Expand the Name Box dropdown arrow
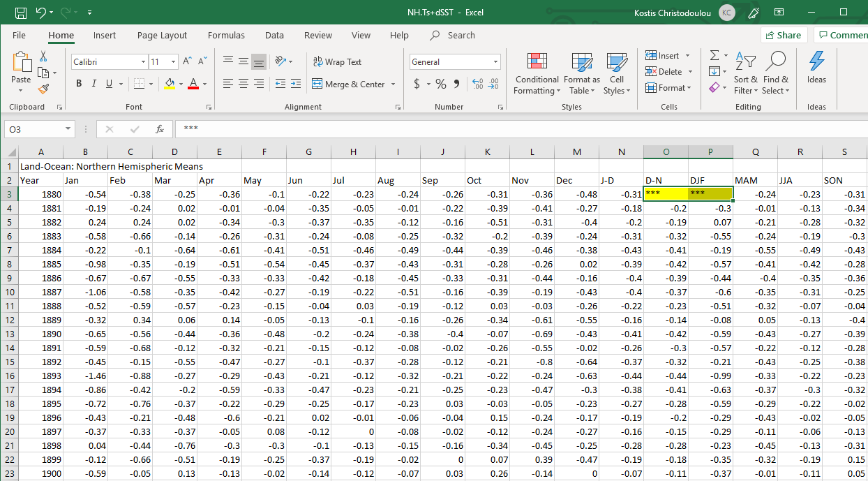The height and width of the screenshot is (481, 868). tap(68, 129)
